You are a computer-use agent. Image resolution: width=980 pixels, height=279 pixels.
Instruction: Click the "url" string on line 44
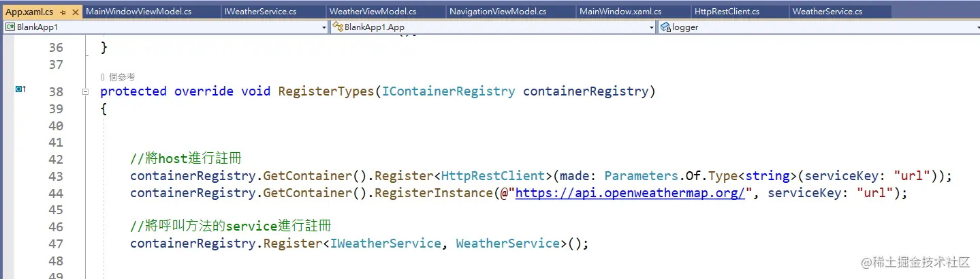pos(875,193)
